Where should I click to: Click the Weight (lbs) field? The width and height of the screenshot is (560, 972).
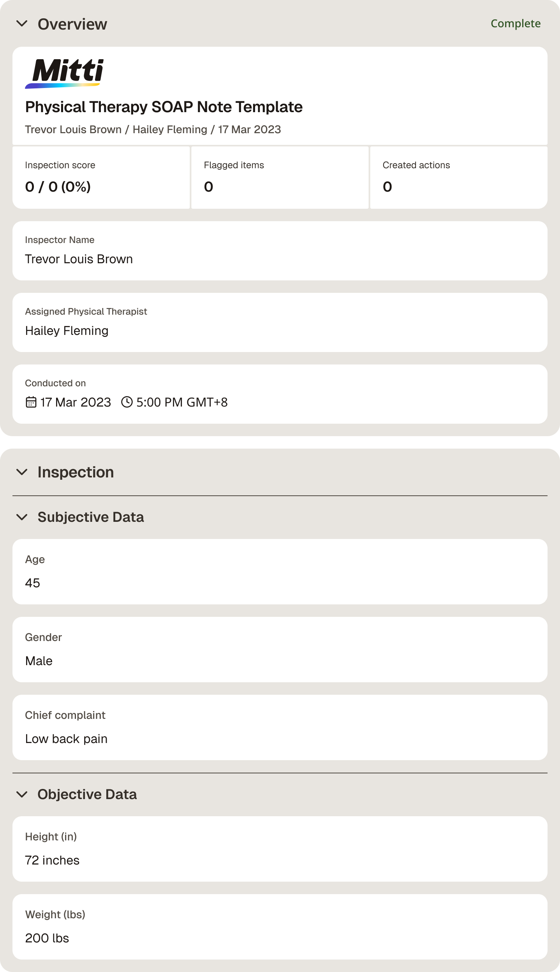(280, 927)
